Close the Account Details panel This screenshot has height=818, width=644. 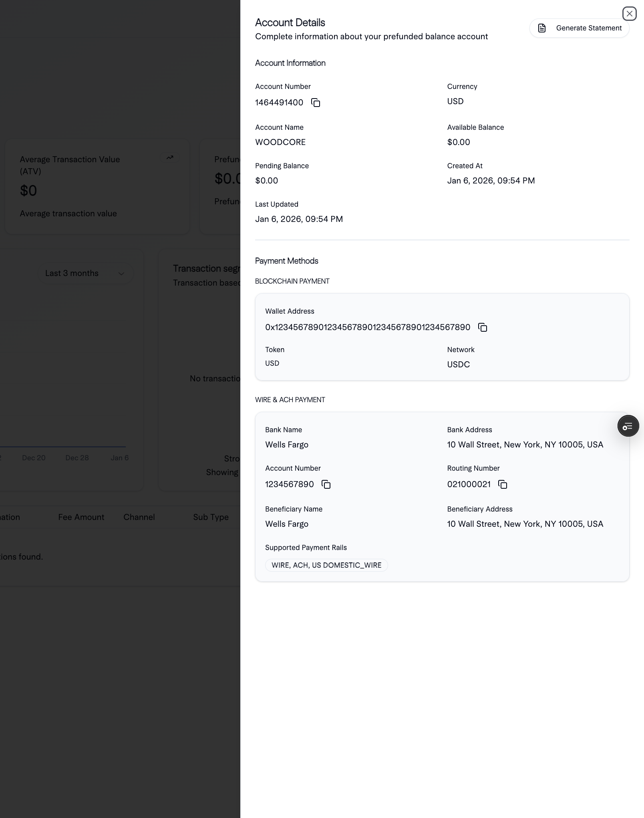[629, 14]
